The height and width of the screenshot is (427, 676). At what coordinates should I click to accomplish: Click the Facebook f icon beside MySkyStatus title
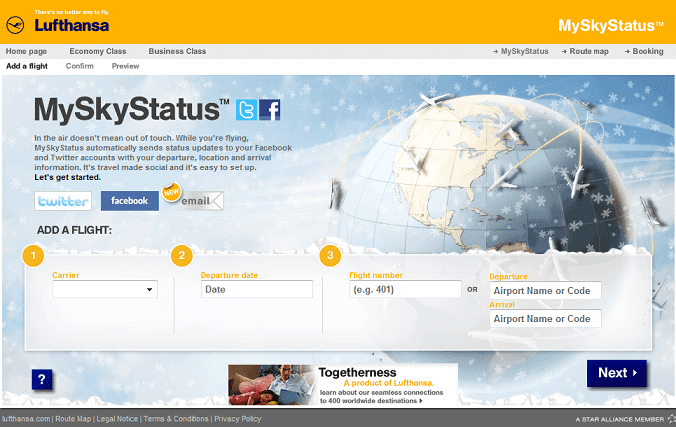[x=270, y=110]
